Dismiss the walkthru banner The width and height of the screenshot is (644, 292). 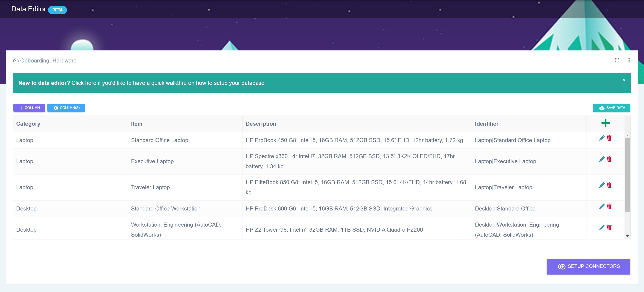(x=624, y=80)
